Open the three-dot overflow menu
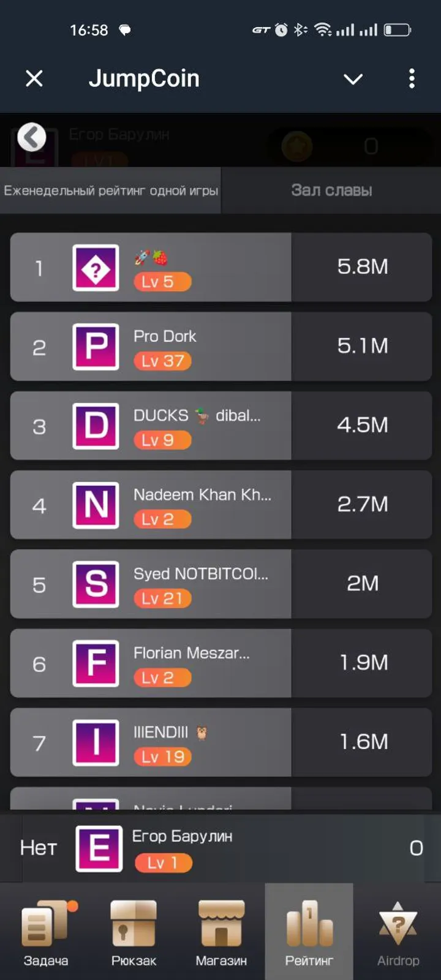Image resolution: width=441 pixels, height=980 pixels. 412,78
